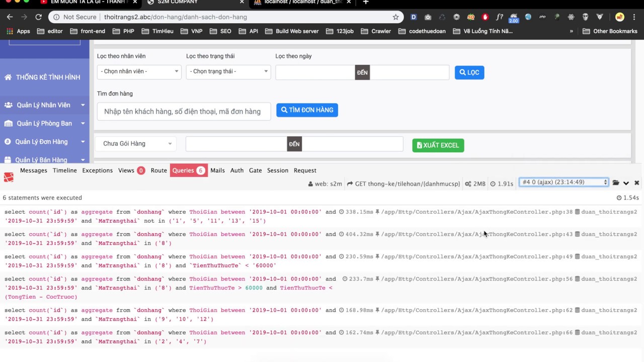This screenshot has height=362, width=644.
Task: Click the SEOquake SQ extension icon
Action: 471,17
